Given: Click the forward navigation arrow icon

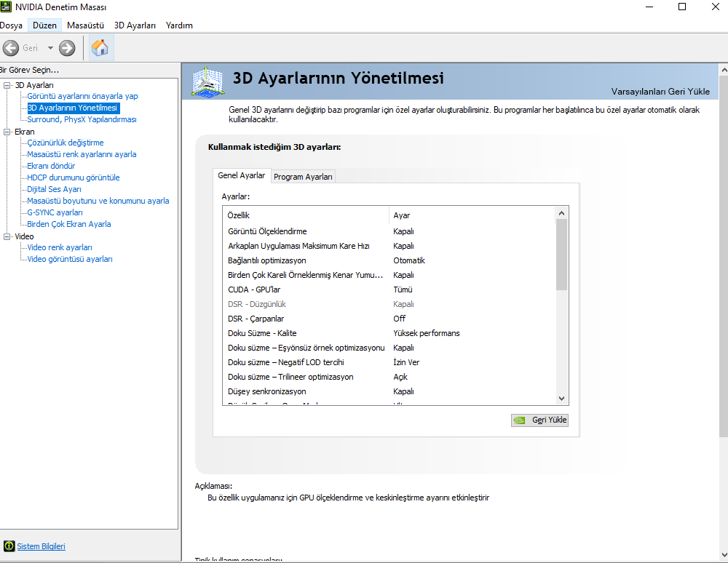Looking at the screenshot, I should pos(67,48).
